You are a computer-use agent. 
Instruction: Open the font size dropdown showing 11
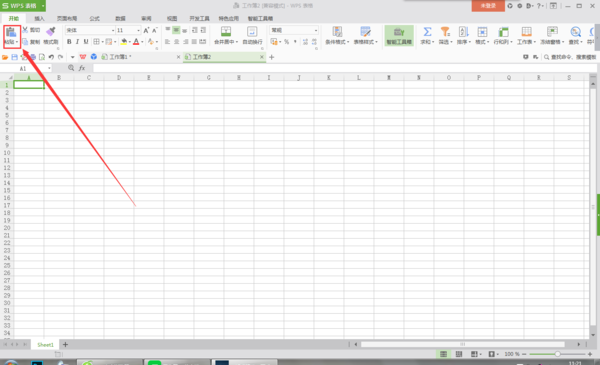(138, 30)
